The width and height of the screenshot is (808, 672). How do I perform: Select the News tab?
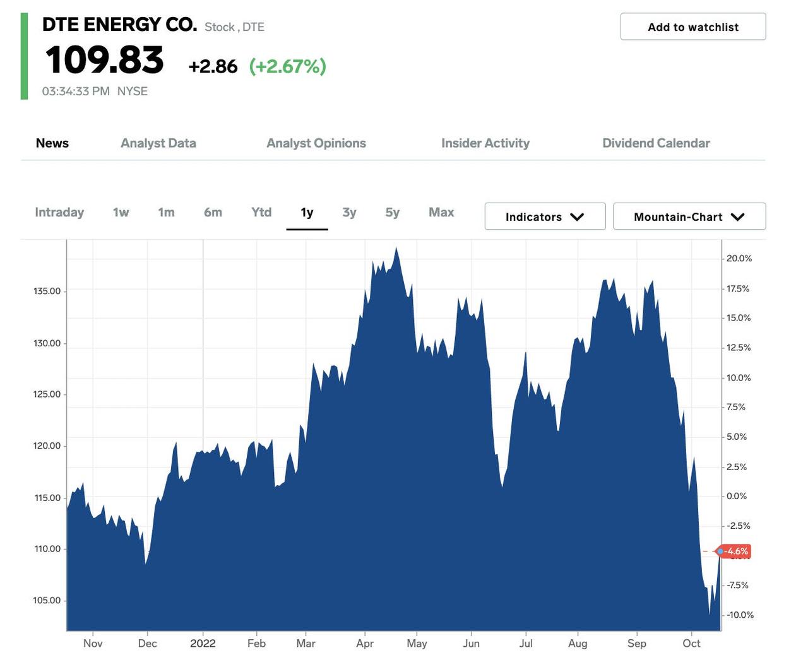tap(52, 143)
